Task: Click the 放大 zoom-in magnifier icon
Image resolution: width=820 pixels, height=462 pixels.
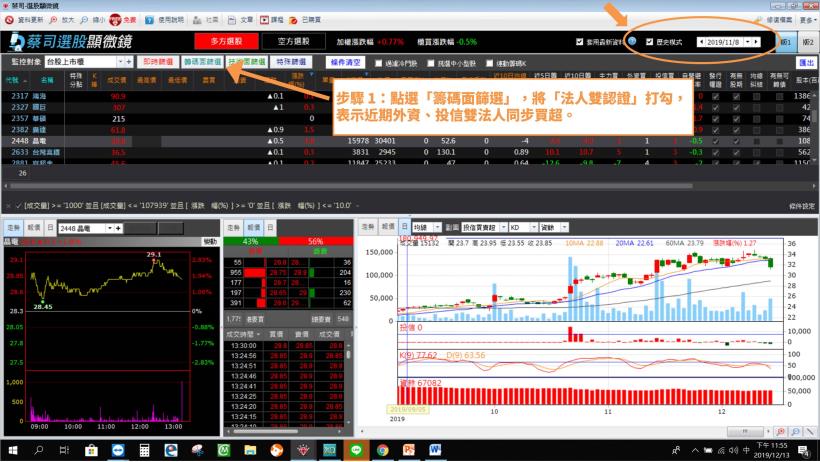Action: 53,20
